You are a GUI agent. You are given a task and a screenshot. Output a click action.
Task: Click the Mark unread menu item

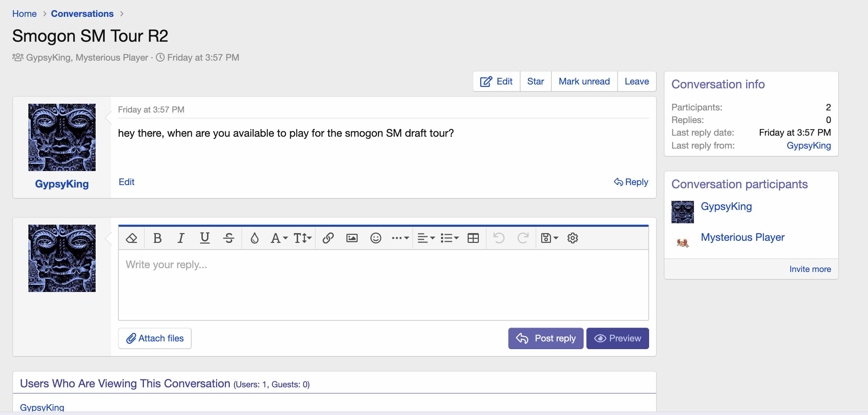tap(584, 81)
